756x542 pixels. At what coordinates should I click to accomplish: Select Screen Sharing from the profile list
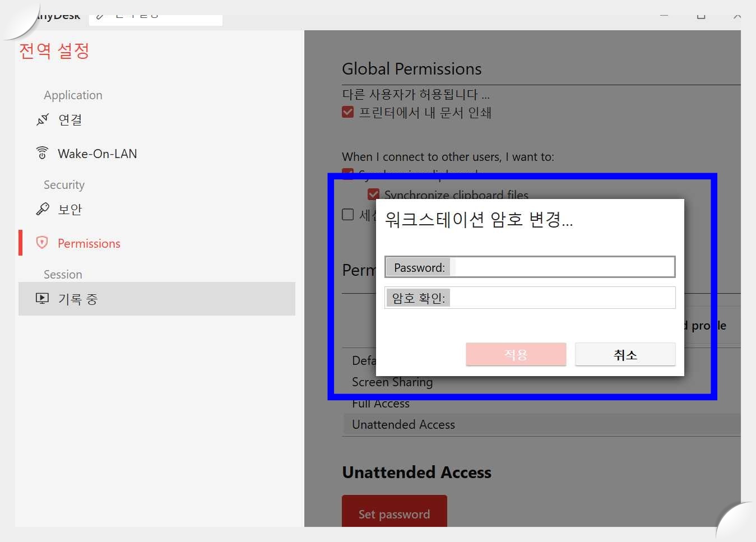coord(392,382)
